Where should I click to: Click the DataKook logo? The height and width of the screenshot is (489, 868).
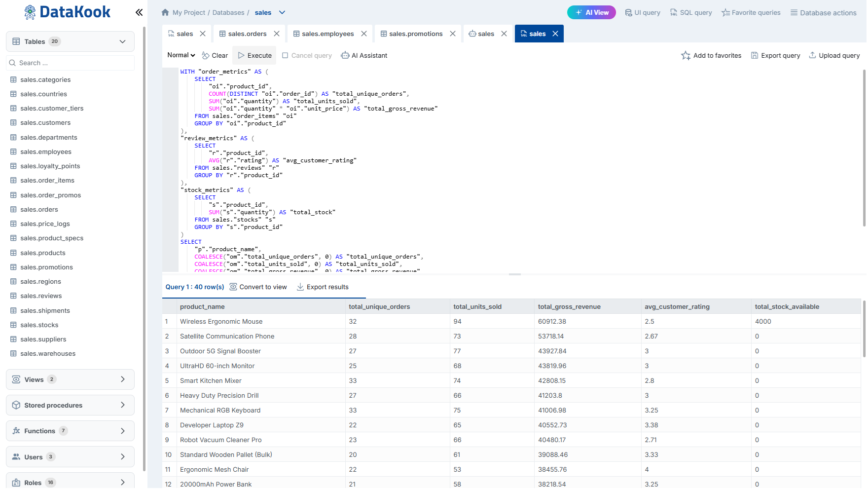click(x=68, y=12)
